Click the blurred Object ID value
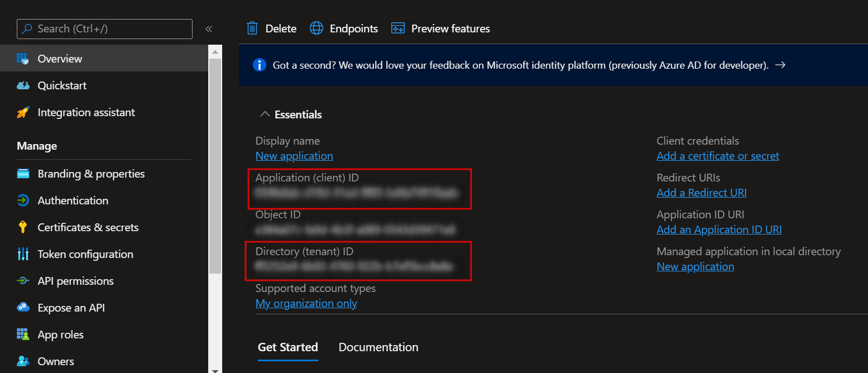The width and height of the screenshot is (868, 373). 355,230
